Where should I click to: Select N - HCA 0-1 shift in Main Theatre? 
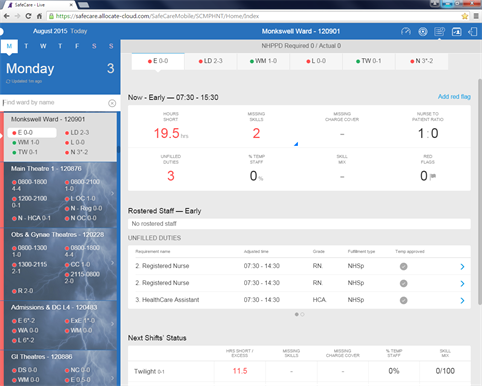click(31, 218)
